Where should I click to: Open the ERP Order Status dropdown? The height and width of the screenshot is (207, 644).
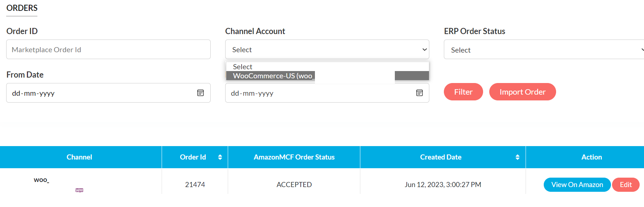(x=543, y=50)
